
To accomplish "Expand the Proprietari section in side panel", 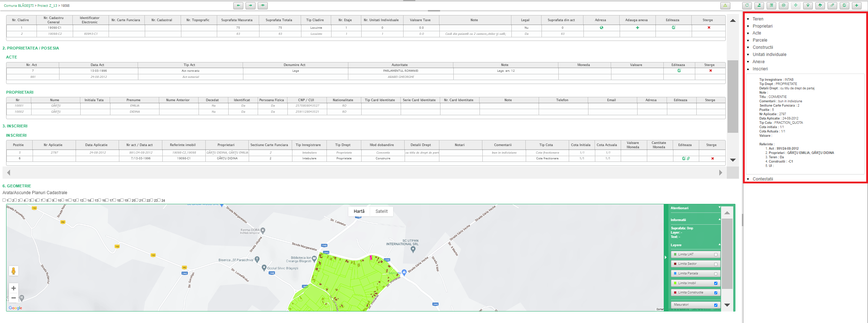I will (x=762, y=26).
